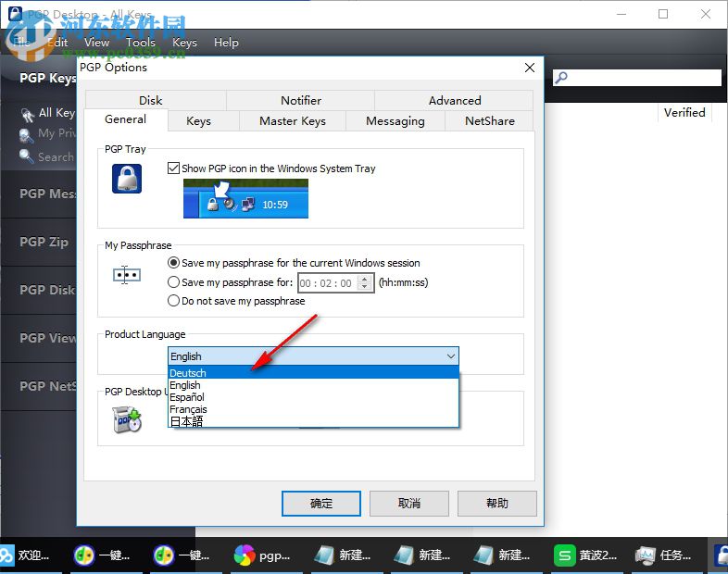Click the 帮助 help button
728x574 pixels.
(497, 504)
